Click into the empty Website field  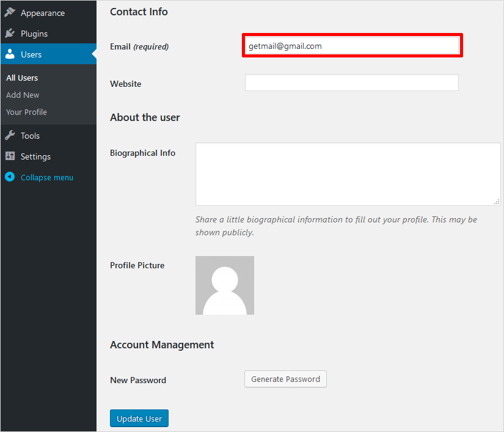coord(351,82)
